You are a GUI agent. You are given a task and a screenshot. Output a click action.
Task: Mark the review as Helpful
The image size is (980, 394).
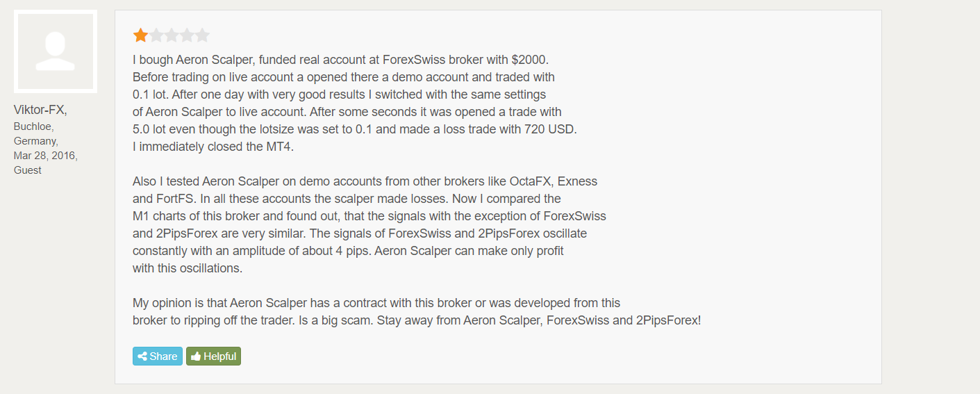click(213, 356)
